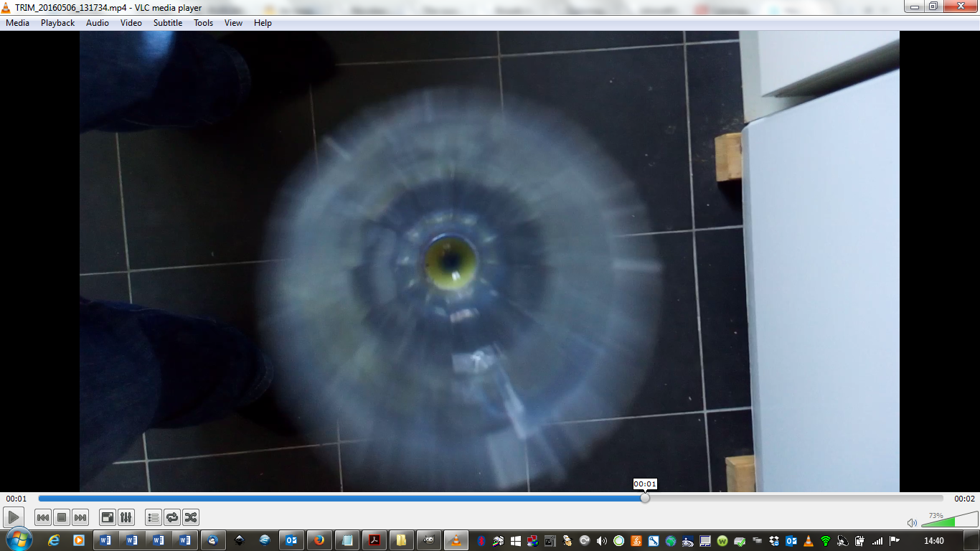The height and width of the screenshot is (551, 980).
Task: Open the clock showing 14:40
Action: [933, 540]
